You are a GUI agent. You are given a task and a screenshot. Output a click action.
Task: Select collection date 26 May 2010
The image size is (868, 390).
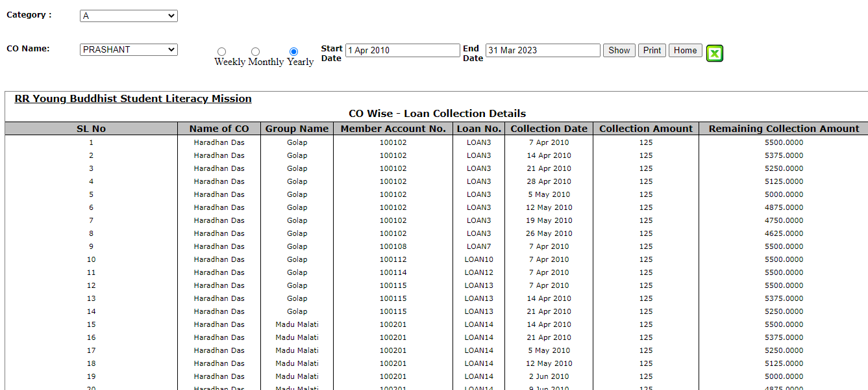[549, 233]
